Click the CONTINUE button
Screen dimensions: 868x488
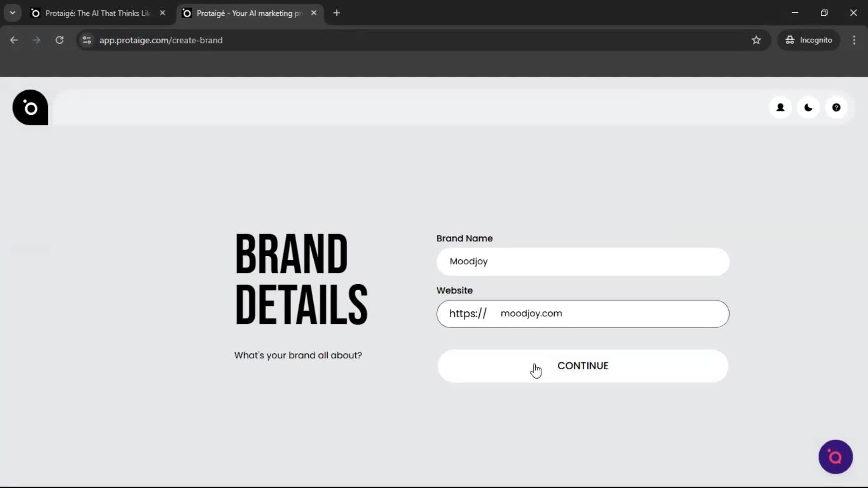pos(583,366)
